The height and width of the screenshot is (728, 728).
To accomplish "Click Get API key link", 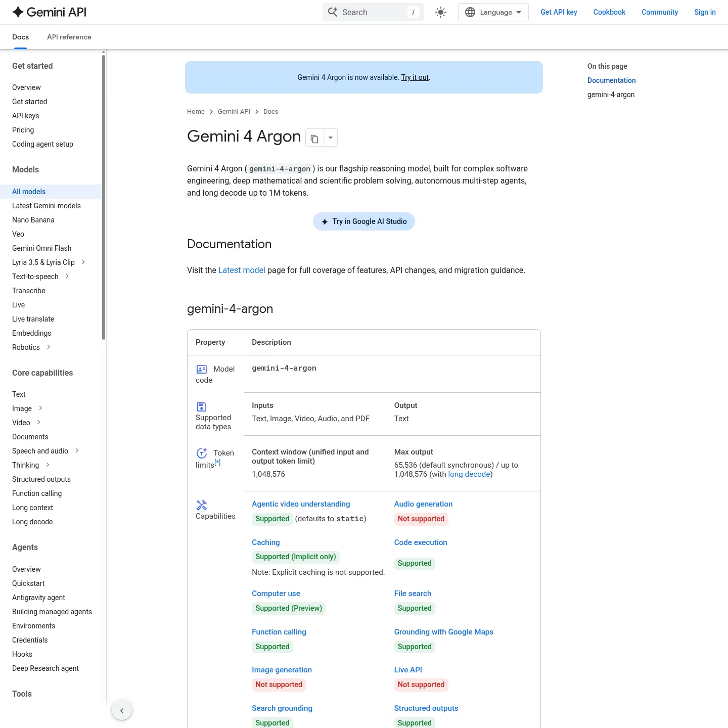I will (559, 12).
